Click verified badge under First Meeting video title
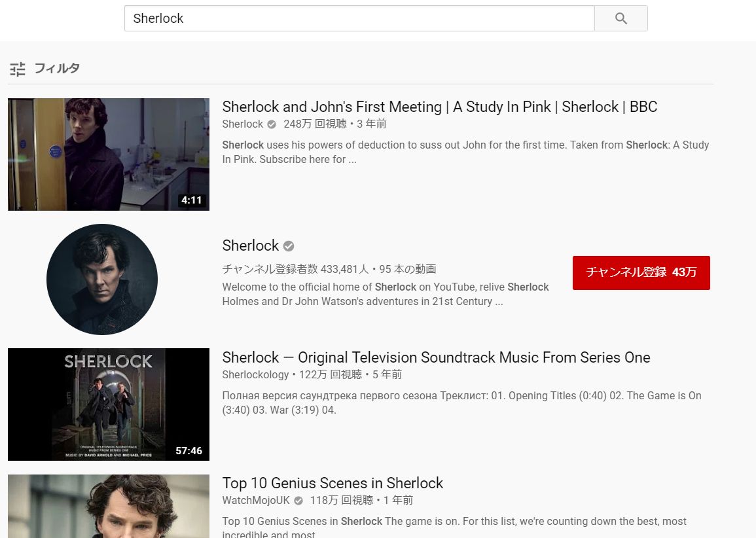Image resolution: width=756 pixels, height=538 pixels. [272, 124]
